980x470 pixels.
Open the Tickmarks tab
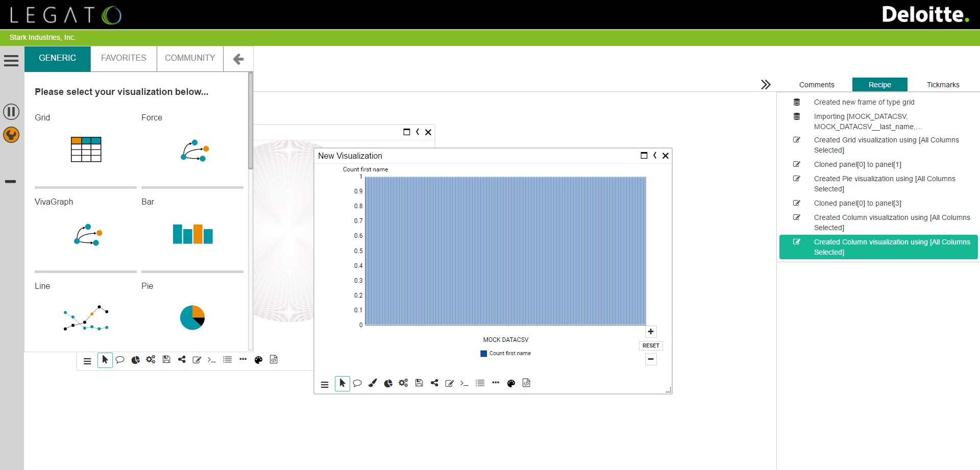pyautogui.click(x=943, y=85)
